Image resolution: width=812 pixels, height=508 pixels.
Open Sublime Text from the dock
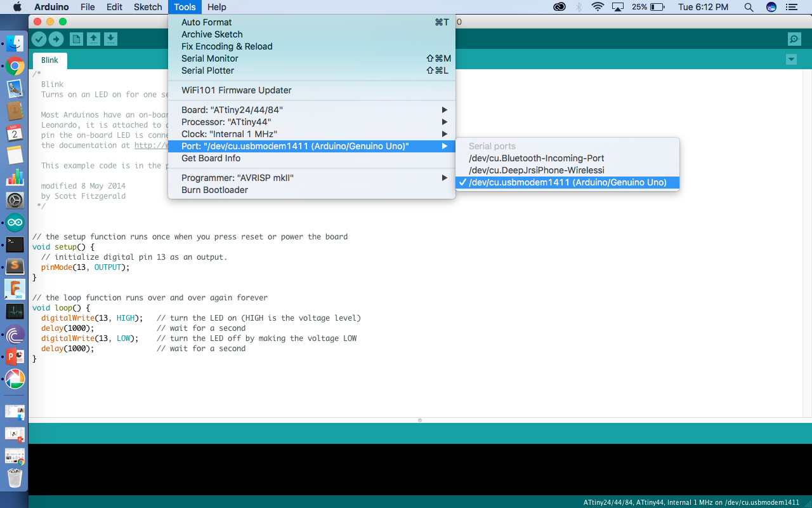[15, 267]
